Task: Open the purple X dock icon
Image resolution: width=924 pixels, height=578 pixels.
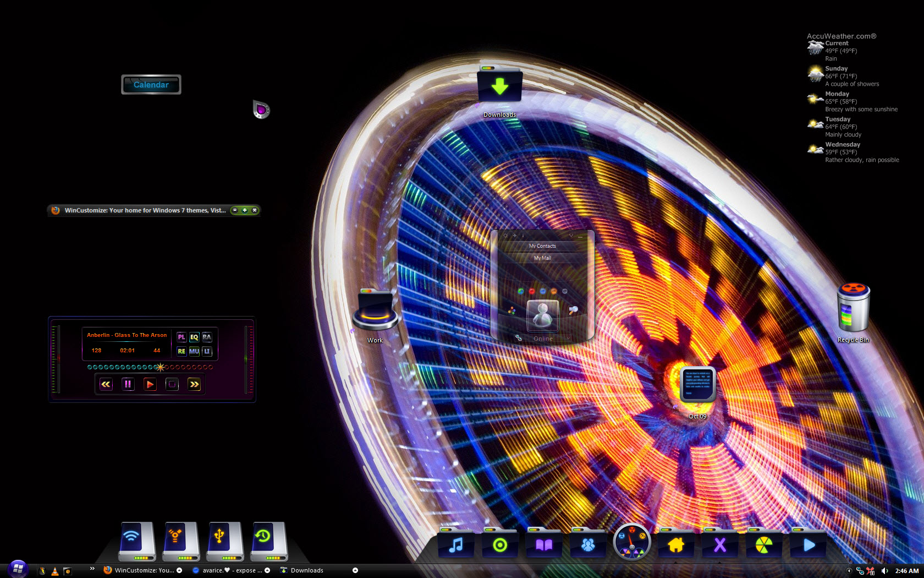Action: coord(720,544)
